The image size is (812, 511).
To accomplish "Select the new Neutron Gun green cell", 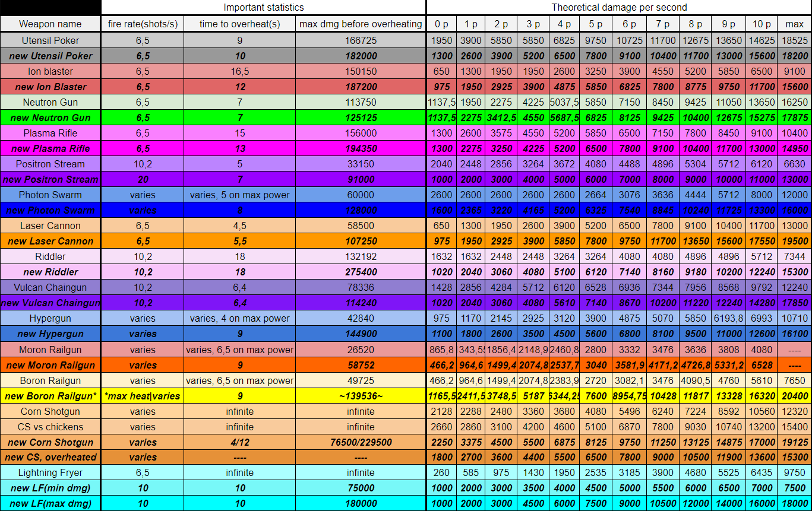I will pyautogui.click(x=50, y=118).
